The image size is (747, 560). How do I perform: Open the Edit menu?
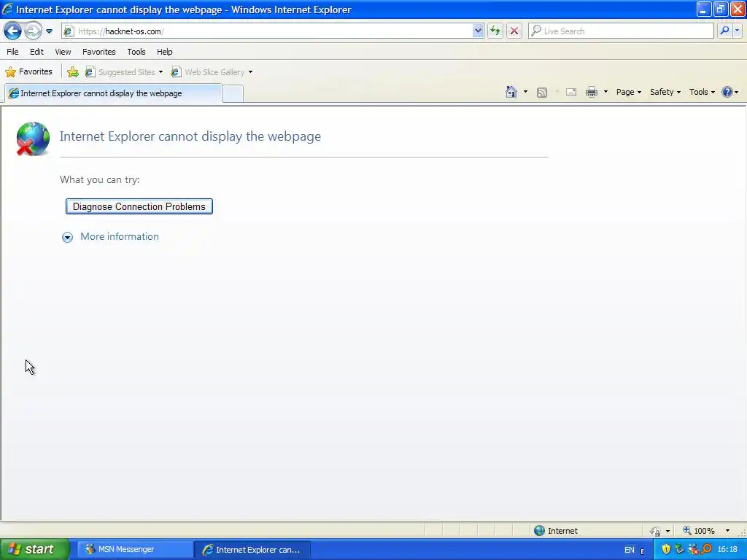pos(36,52)
